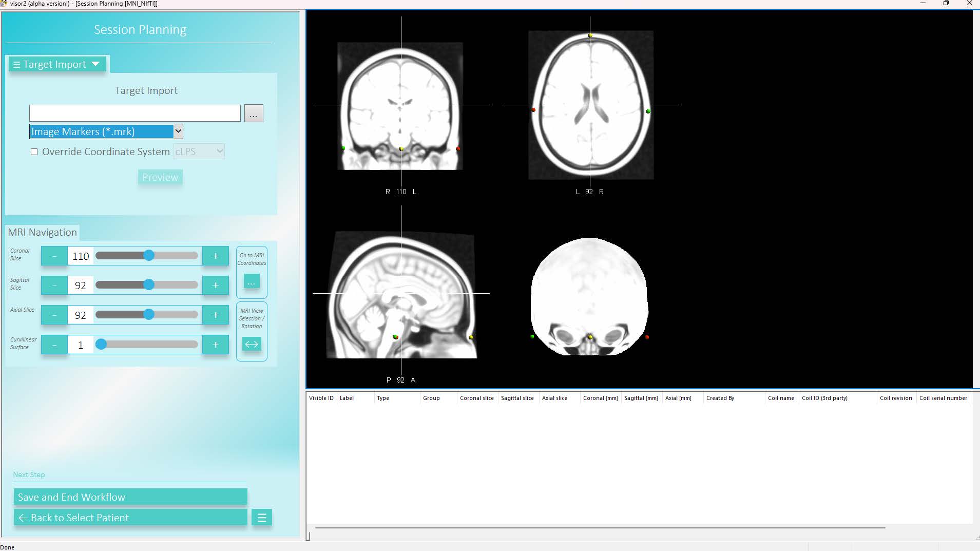Image resolution: width=980 pixels, height=551 pixels.
Task: Open the Image Markers (*.mrk) file type dropdown
Action: [x=178, y=131]
